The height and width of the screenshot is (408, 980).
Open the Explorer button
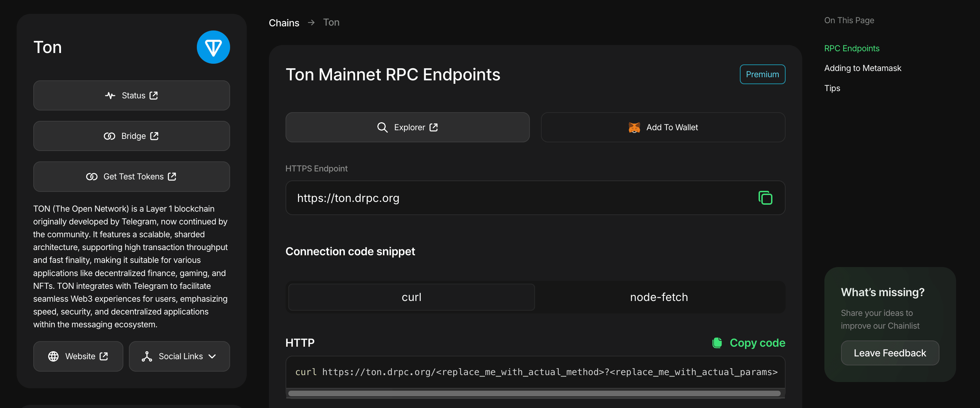[x=408, y=127]
